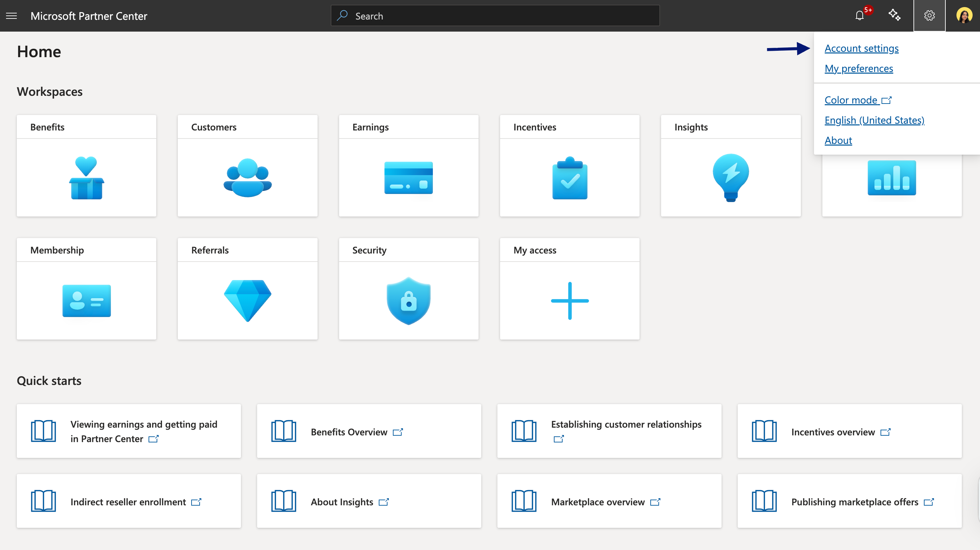Open the Security shield icon
The width and height of the screenshot is (980, 550).
click(409, 301)
